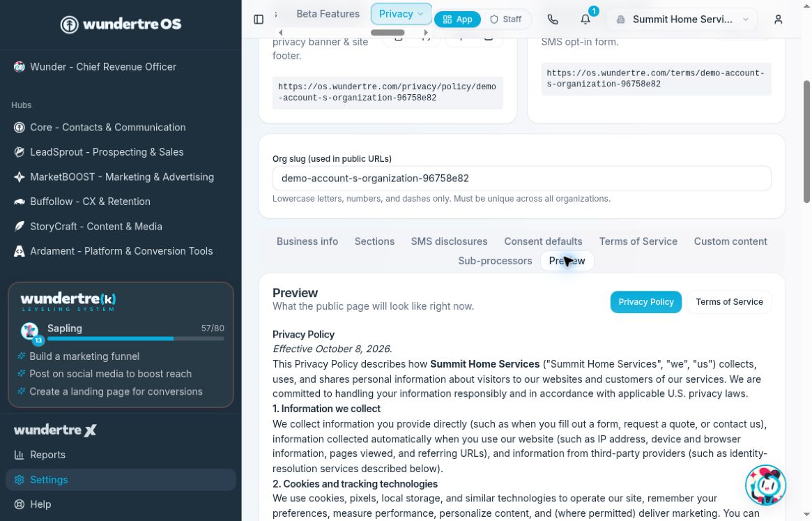
Task: Click 2. Cookies and tracking technologies heading
Action: pyautogui.click(x=355, y=484)
